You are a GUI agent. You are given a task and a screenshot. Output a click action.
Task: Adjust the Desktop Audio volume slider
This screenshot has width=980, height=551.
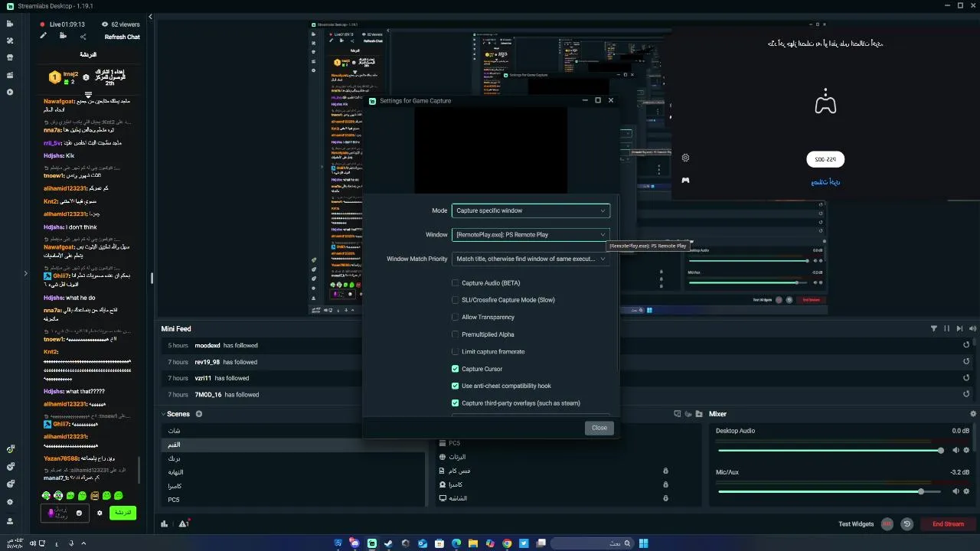[x=830, y=451]
